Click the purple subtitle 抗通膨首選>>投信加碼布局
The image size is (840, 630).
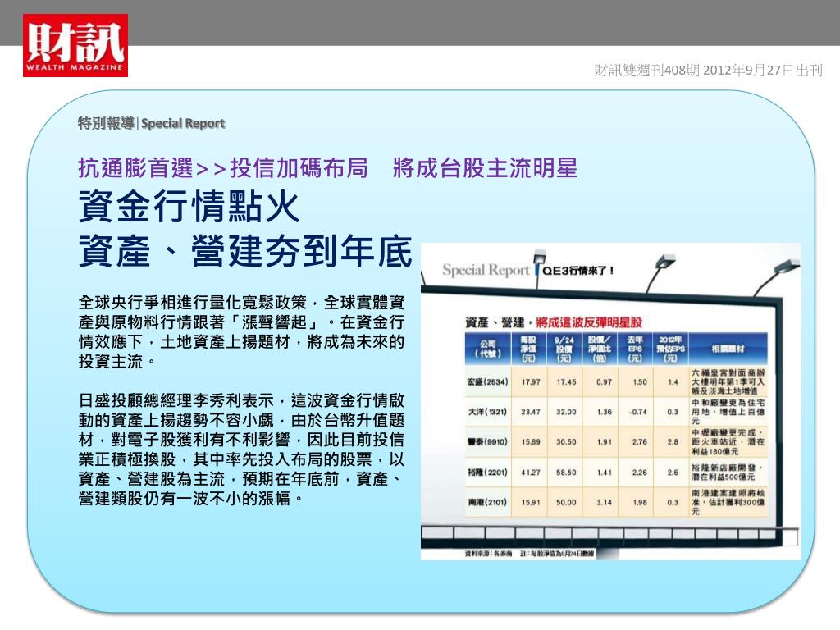coord(223,167)
